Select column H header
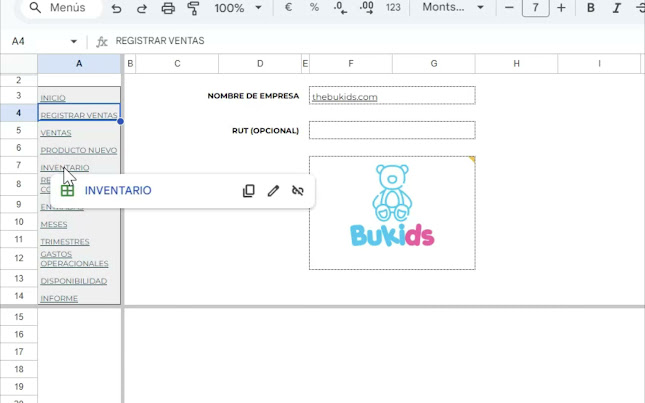This screenshot has height=403, width=645. click(517, 64)
